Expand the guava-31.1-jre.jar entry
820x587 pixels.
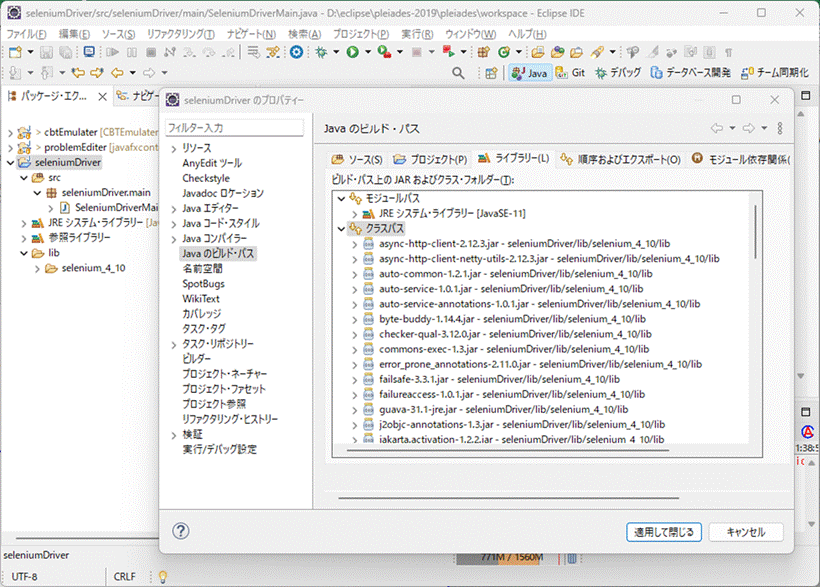pos(355,410)
